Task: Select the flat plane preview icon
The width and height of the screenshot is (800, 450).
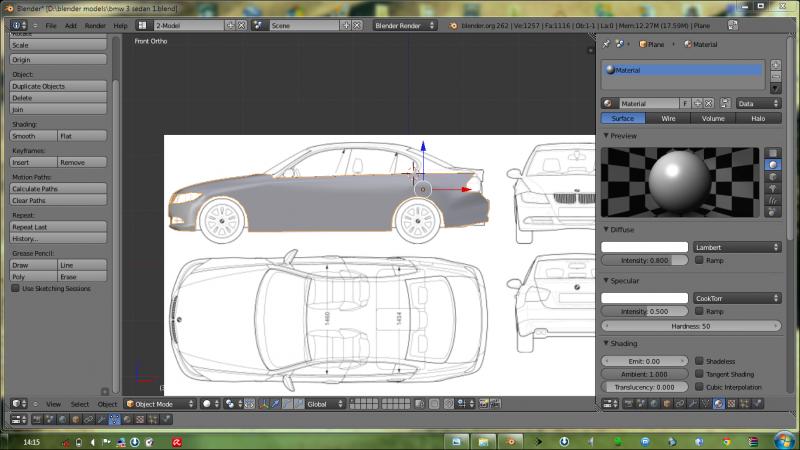Action: click(772, 153)
